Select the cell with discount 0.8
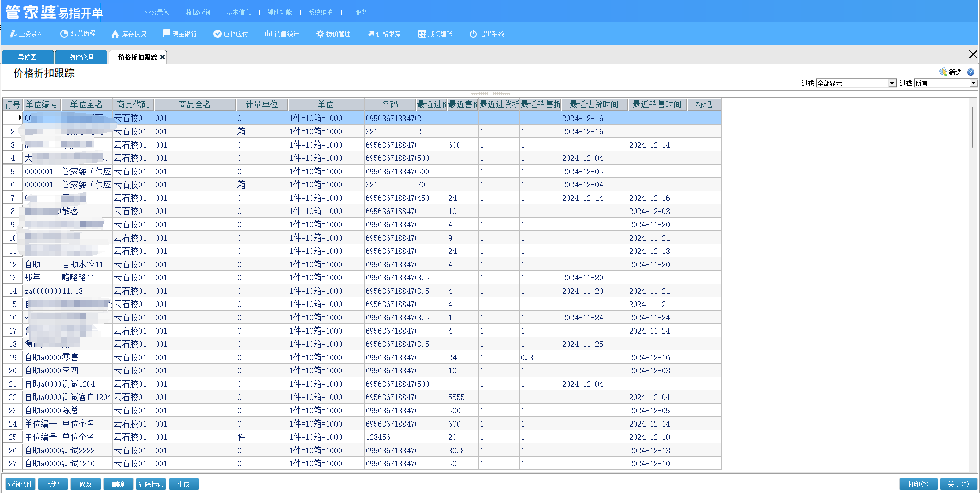Image resolution: width=980 pixels, height=493 pixels. [540, 358]
